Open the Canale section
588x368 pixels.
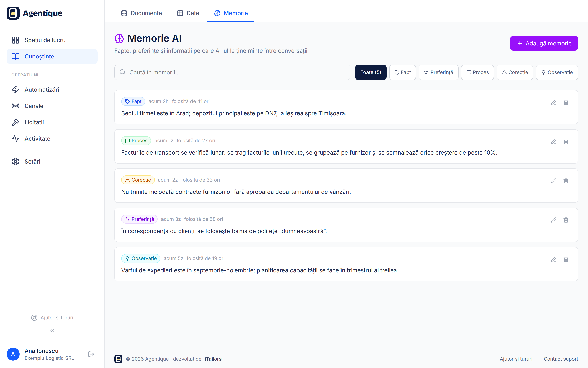pos(52,106)
